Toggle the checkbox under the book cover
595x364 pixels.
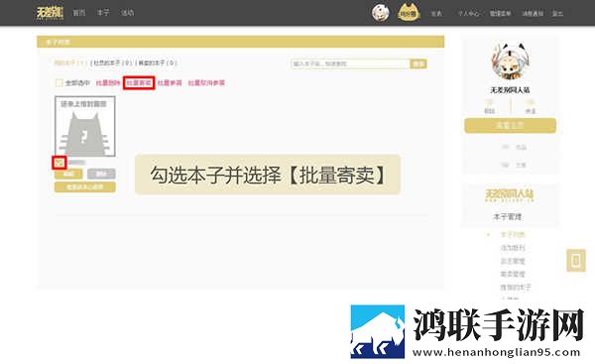pyautogui.click(x=59, y=163)
